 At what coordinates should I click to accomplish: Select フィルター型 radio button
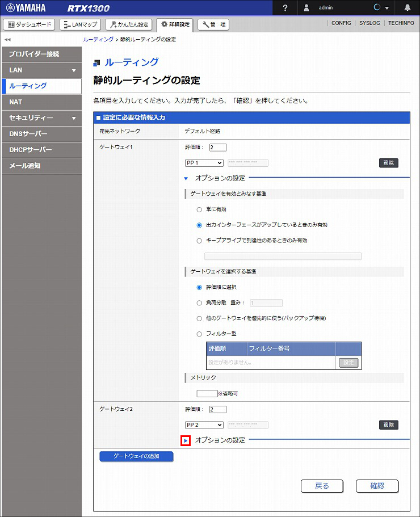coord(199,334)
